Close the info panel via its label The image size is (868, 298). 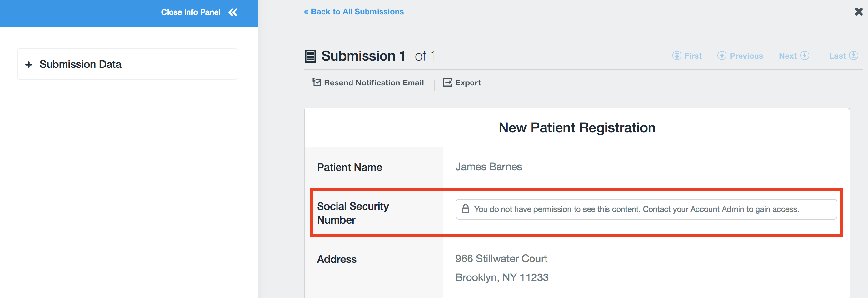click(190, 12)
